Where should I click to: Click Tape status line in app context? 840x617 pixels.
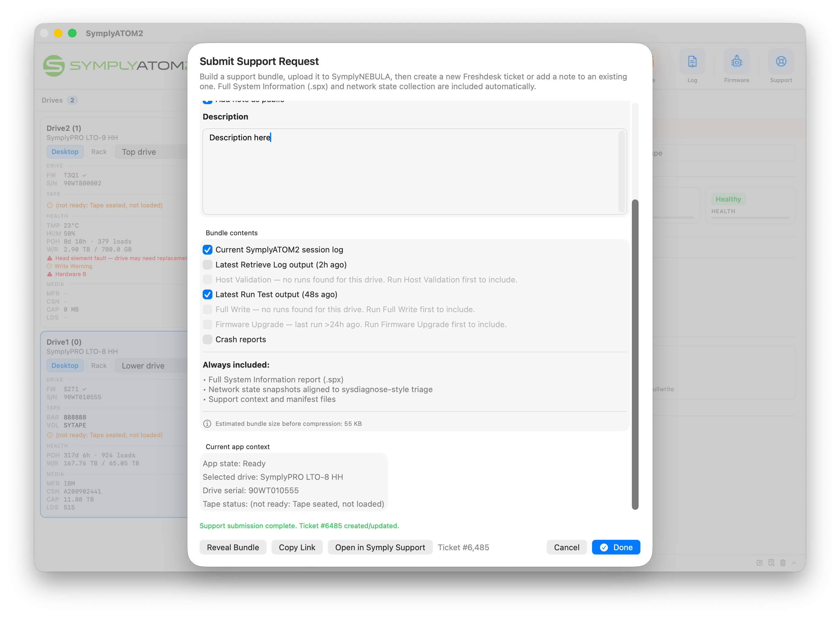click(x=293, y=504)
